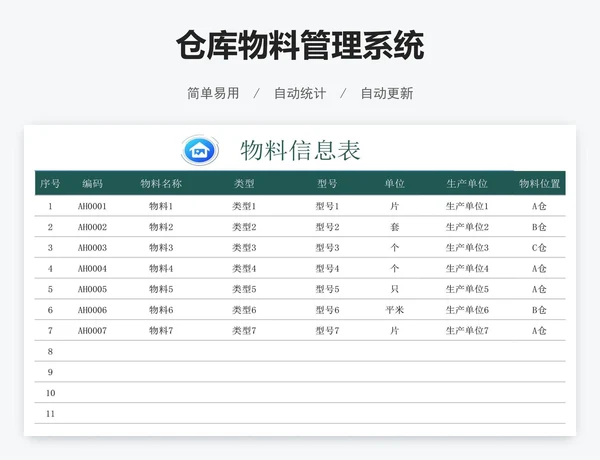
Task: Select cell AH0001
Action: 92,206
